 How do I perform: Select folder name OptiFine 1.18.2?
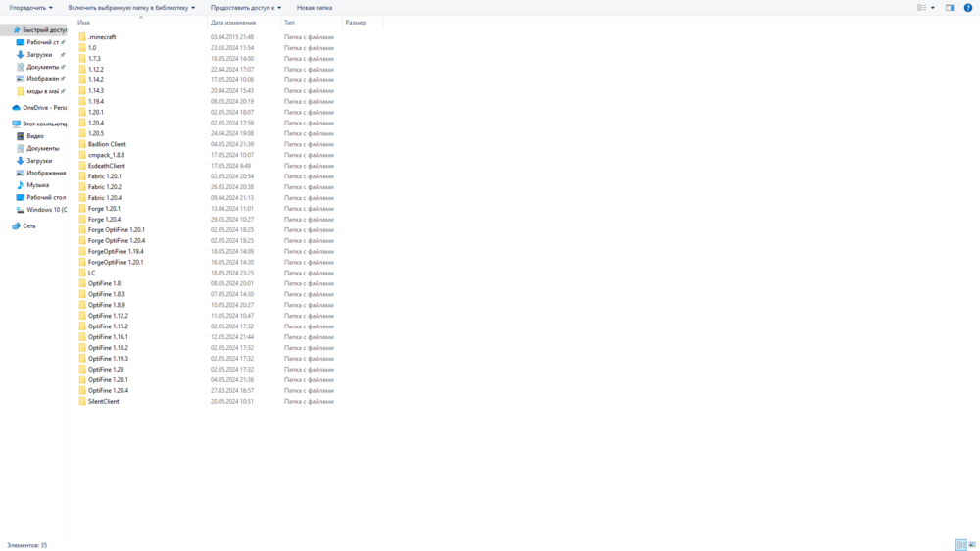tap(108, 348)
